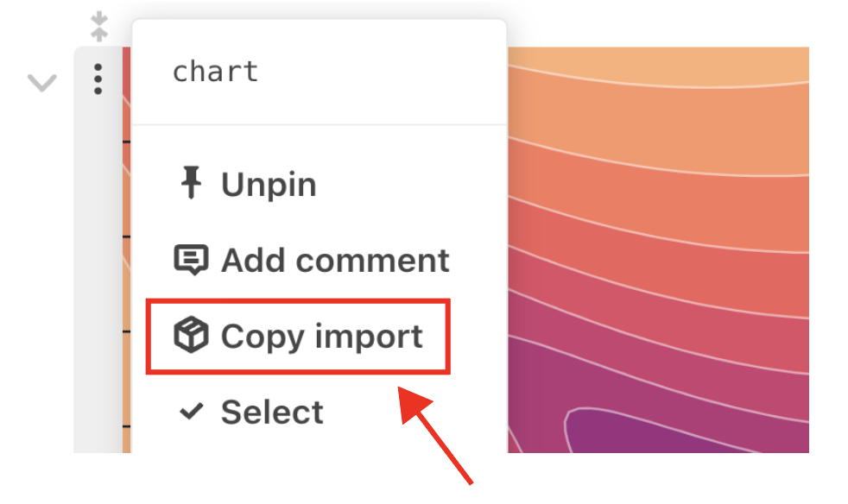
Task: Click the checkmark icon next to Select
Action: 192,411
